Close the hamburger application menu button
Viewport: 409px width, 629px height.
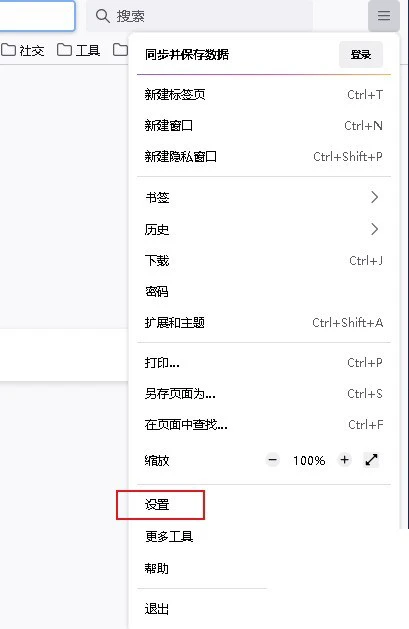click(384, 16)
